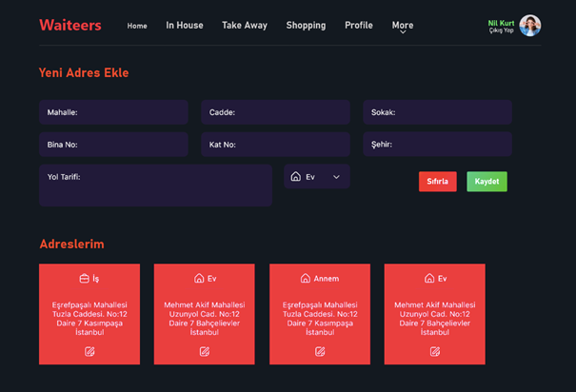Select the Şehir input field
Image resolution: width=576 pixels, height=392 pixels.
coord(437,145)
